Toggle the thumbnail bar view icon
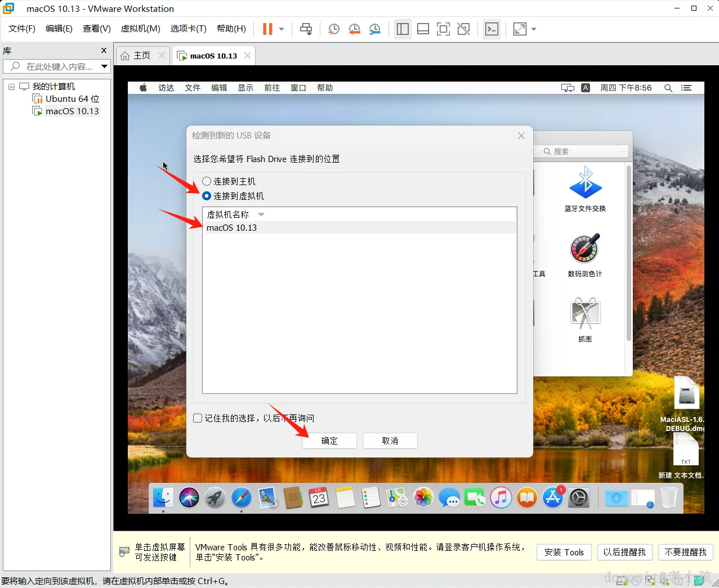Viewport: 719px width, 588px height. tap(423, 29)
